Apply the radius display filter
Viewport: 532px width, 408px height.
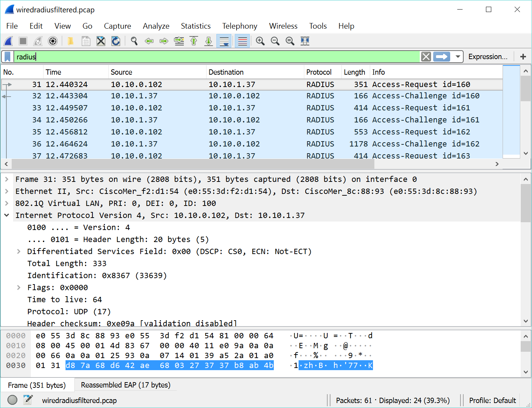point(442,57)
